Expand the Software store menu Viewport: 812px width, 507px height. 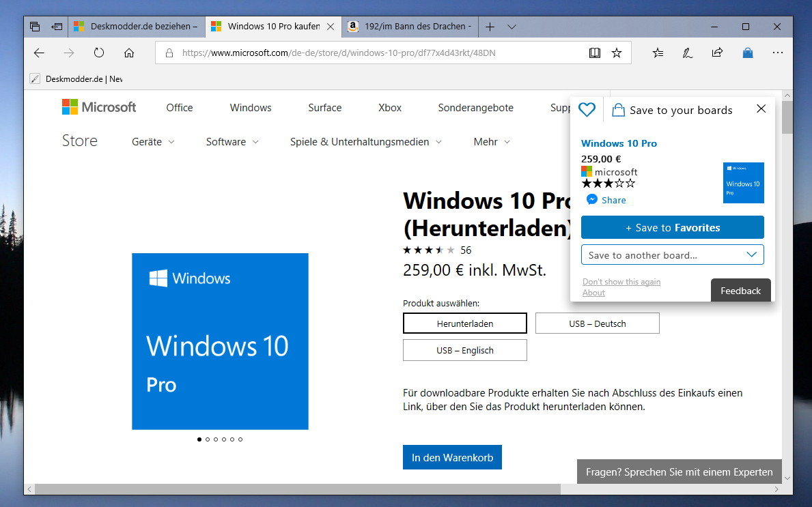(x=232, y=142)
